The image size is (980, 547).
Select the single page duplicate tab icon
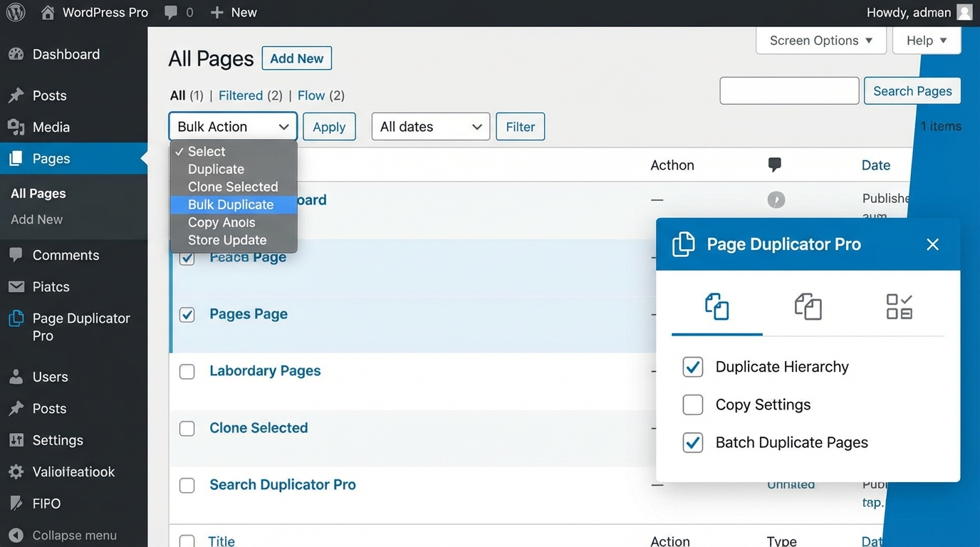click(x=716, y=306)
